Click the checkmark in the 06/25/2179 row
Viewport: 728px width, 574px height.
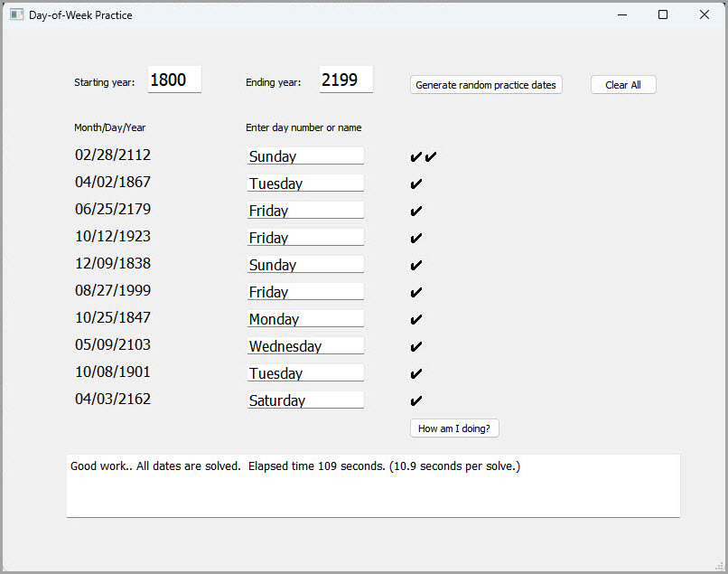[x=416, y=211]
